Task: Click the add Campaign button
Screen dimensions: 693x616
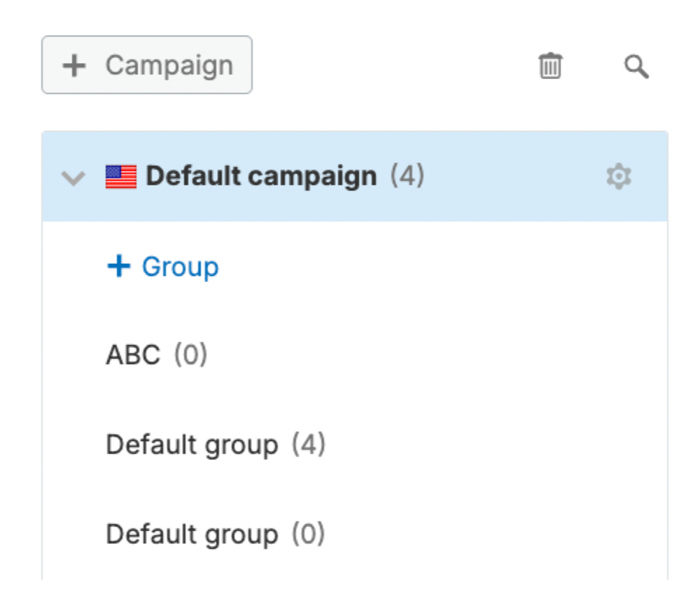Action: coord(146,65)
